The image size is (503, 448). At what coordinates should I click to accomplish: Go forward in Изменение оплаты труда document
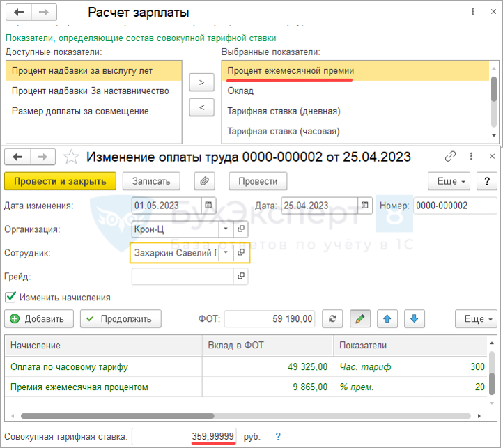pyautogui.click(x=42, y=157)
